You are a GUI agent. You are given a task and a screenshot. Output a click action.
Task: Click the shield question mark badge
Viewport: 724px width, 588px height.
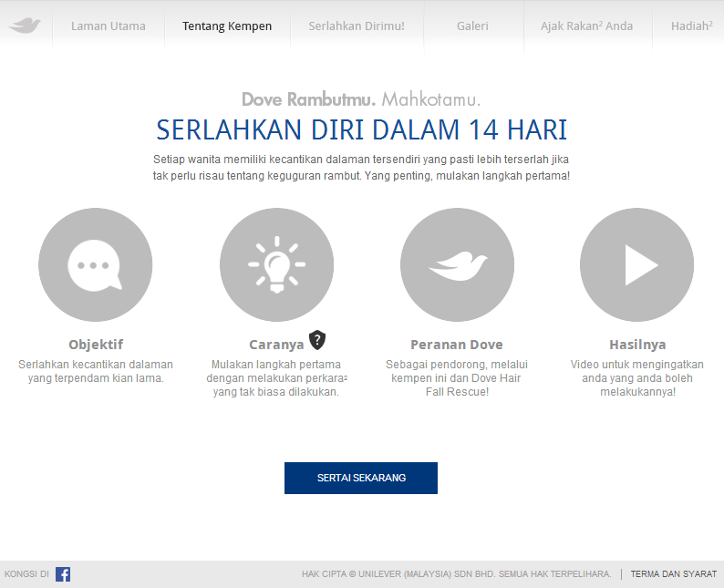pos(317,340)
